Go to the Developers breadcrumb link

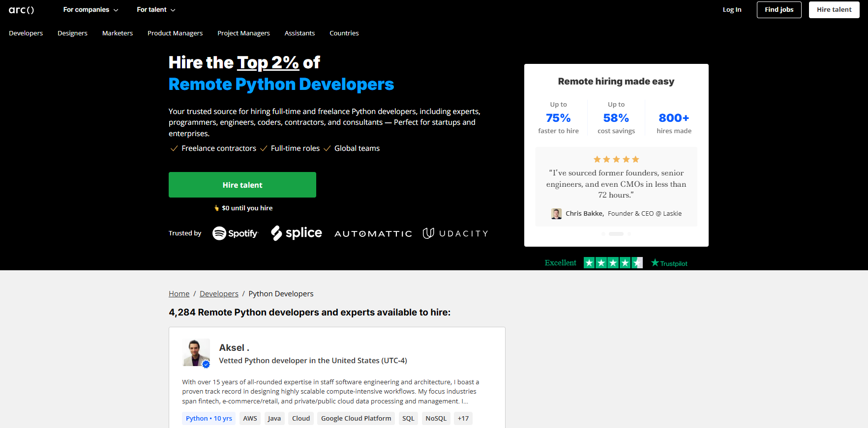pos(219,294)
